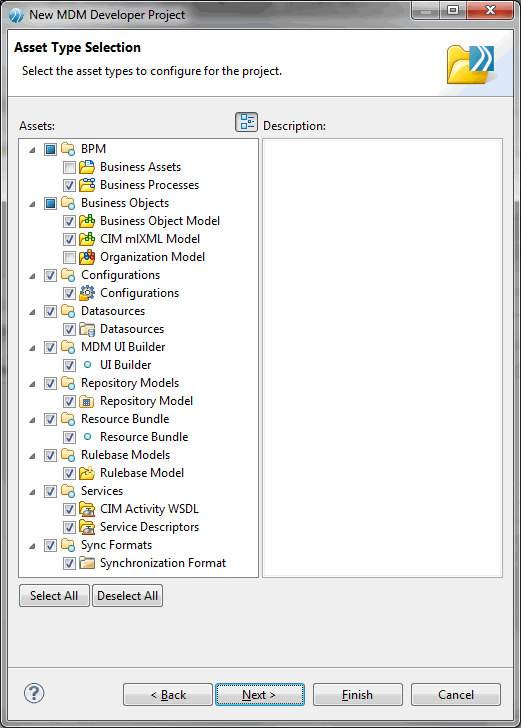
Task: Click the Repository Model icon
Action: click(87, 401)
